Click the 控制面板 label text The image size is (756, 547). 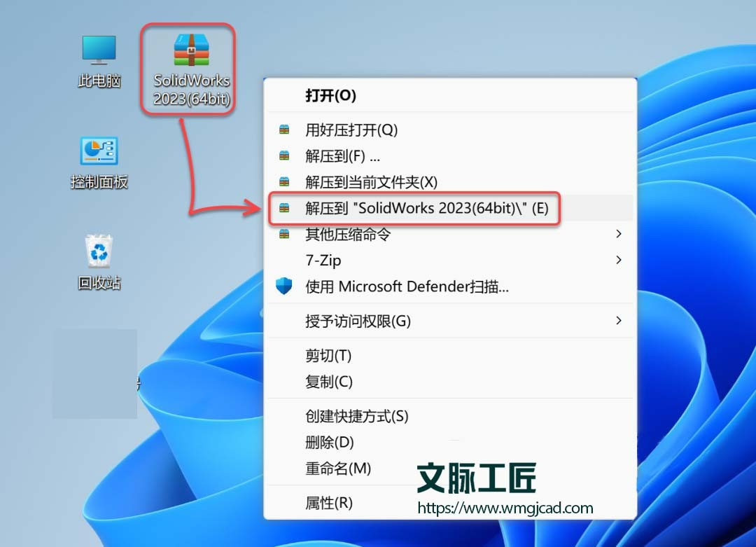(99, 182)
